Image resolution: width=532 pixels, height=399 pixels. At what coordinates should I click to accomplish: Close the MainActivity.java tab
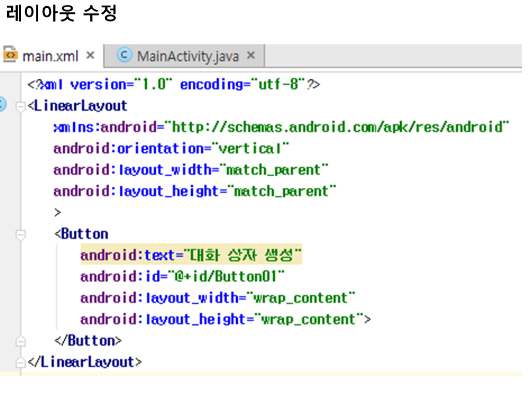(x=250, y=56)
